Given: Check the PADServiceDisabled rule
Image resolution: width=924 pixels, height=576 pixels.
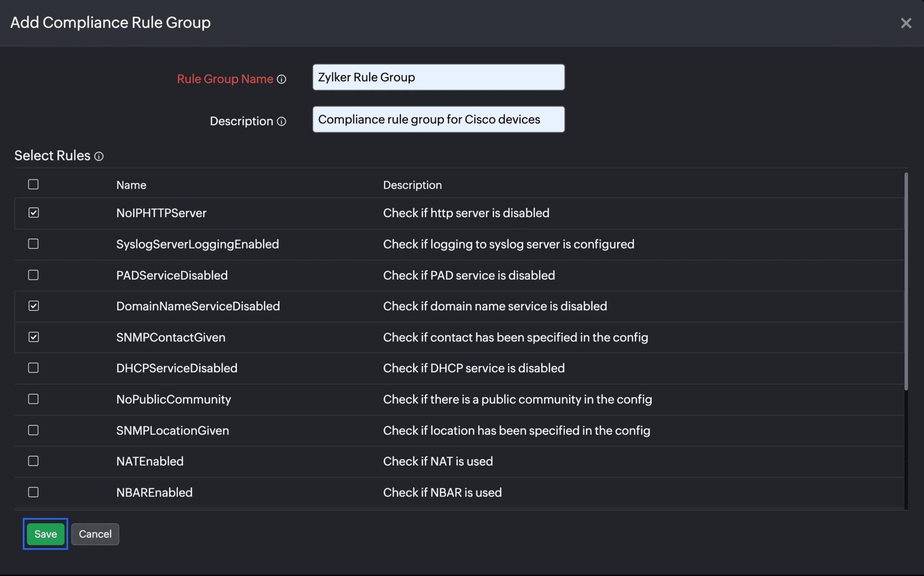Looking at the screenshot, I should (33, 275).
